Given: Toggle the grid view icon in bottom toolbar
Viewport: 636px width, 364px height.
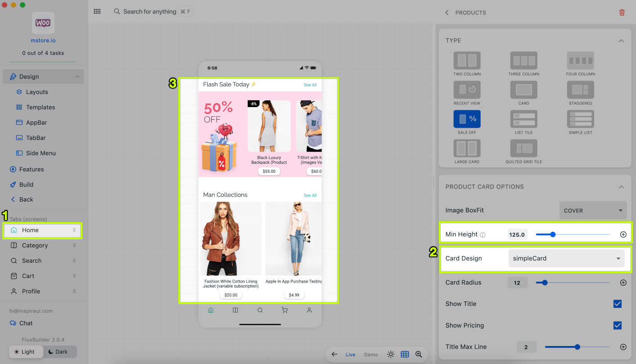Looking at the screenshot, I should (x=405, y=355).
